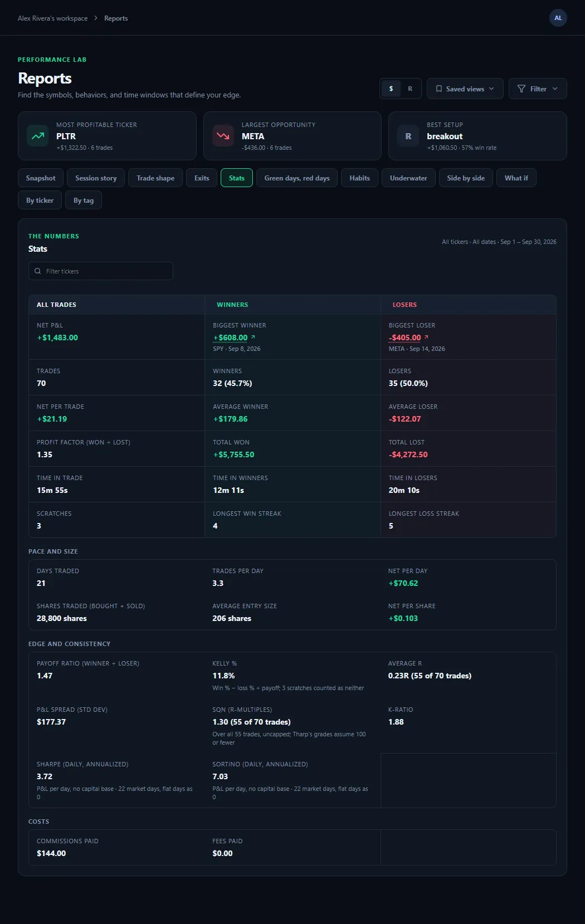Click the commissions paid $144.00
This screenshot has width=585, height=924.
click(51, 853)
